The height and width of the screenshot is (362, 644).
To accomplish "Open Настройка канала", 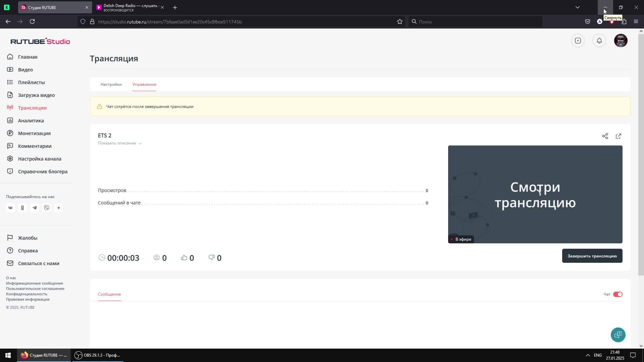I will click(x=34, y=159).
